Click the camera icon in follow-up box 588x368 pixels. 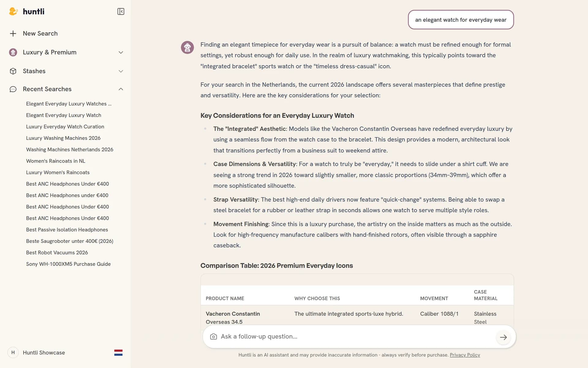point(213,337)
